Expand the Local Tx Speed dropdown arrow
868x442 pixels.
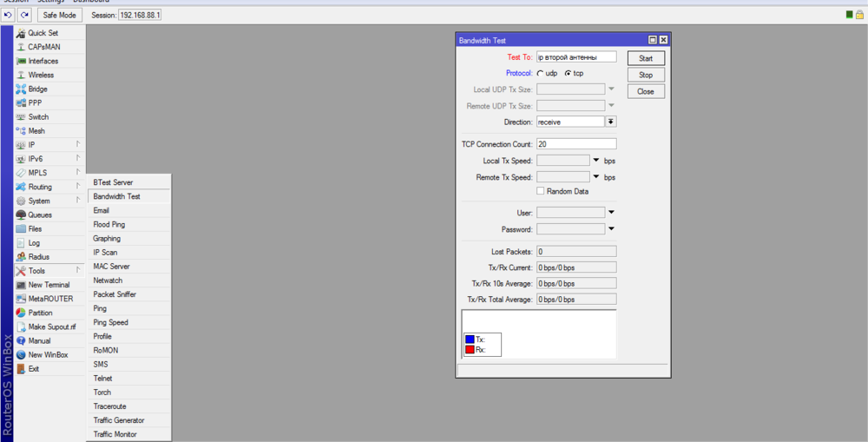point(596,161)
